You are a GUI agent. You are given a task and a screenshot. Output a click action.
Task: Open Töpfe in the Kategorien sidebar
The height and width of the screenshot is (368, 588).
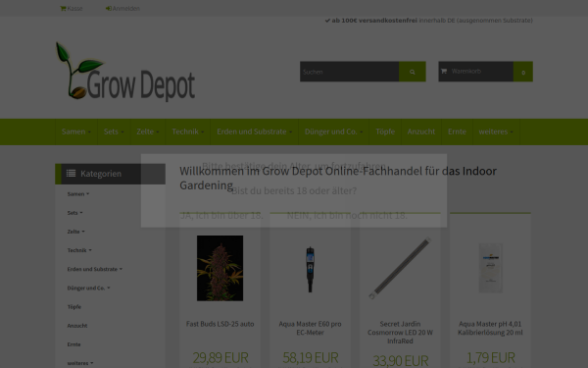click(74, 307)
